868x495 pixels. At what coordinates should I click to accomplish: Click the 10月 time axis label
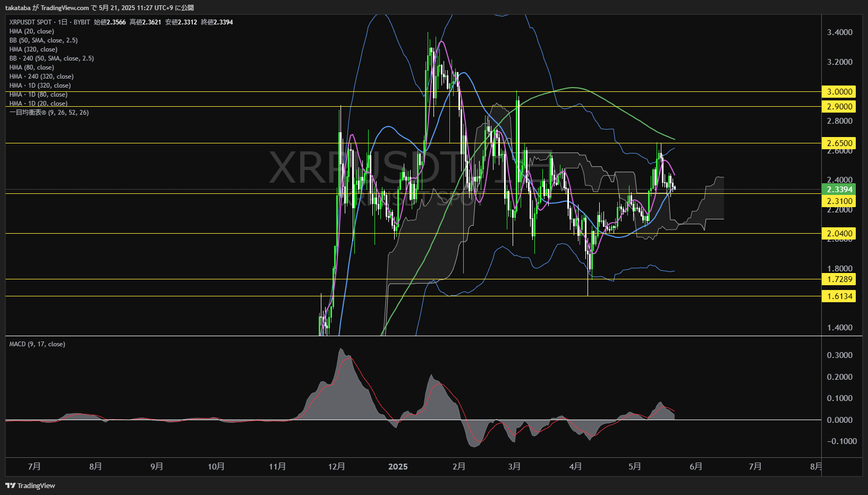[x=216, y=466]
